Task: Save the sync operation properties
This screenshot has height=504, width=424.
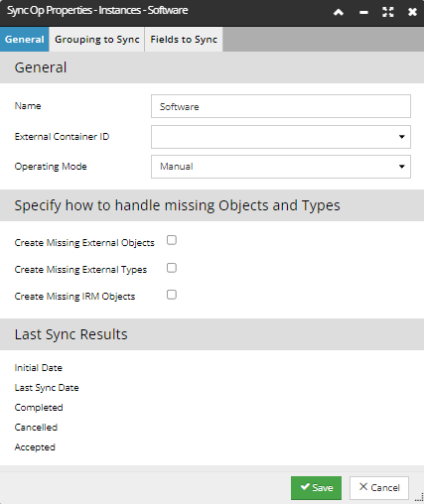Action: [x=316, y=488]
